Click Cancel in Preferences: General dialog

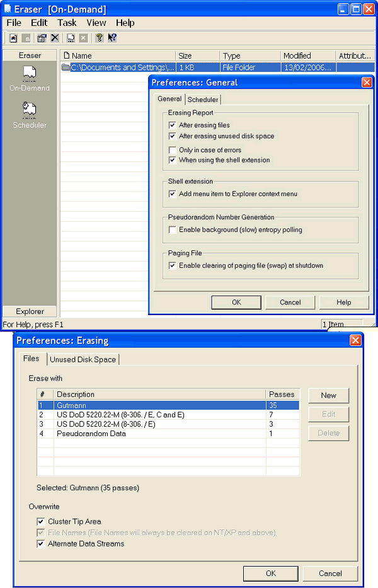coord(290,303)
